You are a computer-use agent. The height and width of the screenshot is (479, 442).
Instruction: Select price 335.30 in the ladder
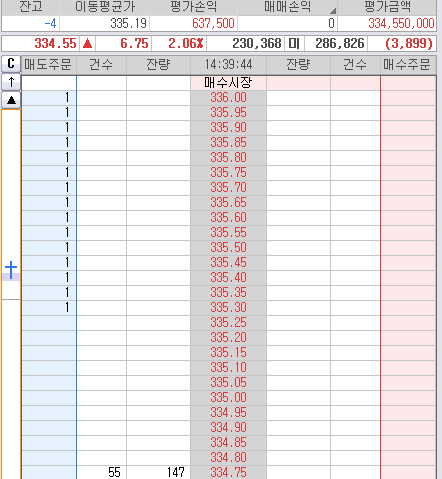coord(228,308)
